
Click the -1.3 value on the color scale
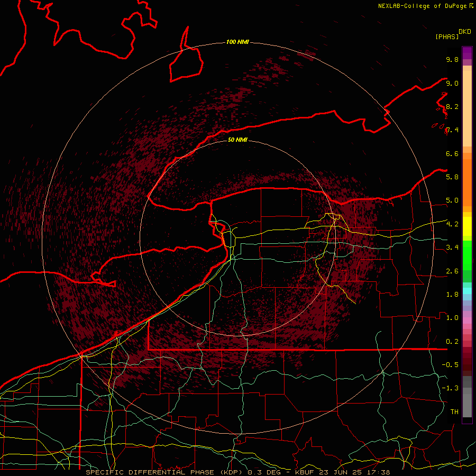point(450,388)
